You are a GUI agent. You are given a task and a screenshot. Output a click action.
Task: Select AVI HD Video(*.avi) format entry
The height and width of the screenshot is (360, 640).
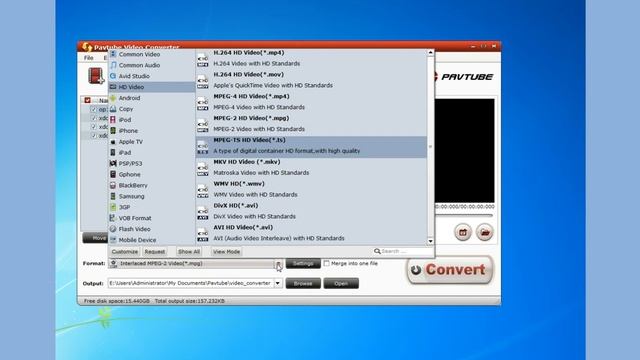coord(311,234)
